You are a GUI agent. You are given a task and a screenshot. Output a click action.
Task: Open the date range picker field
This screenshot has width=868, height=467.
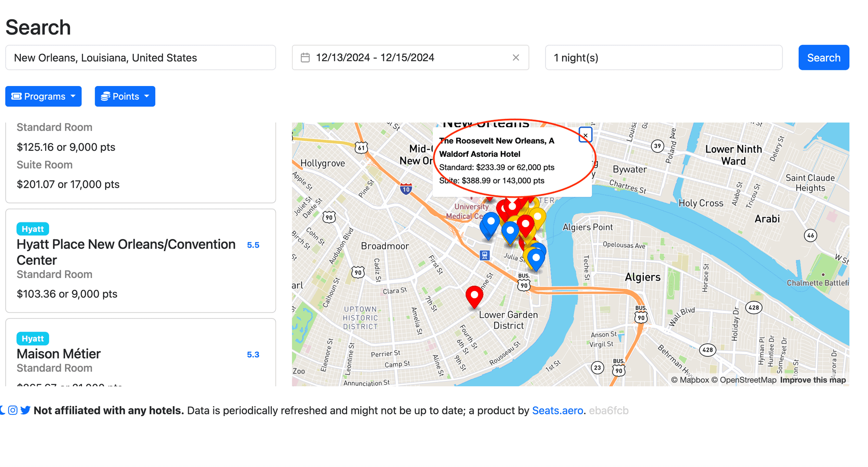click(x=410, y=57)
